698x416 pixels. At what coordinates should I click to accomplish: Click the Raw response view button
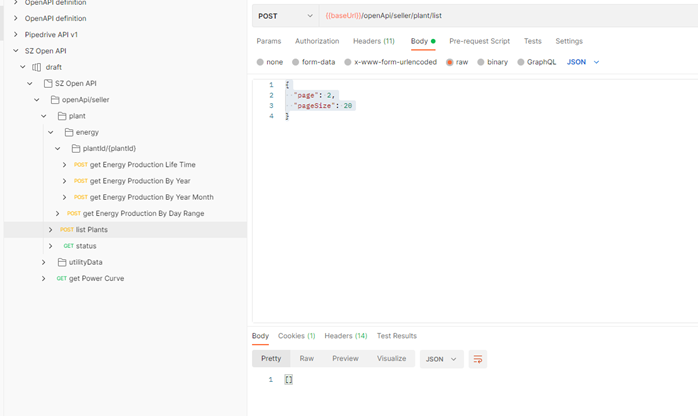pos(307,358)
